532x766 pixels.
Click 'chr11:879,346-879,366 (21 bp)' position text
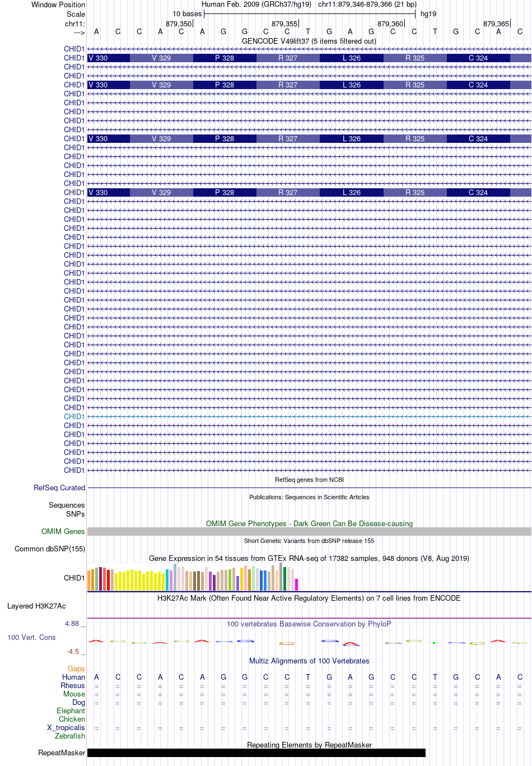click(x=367, y=4)
